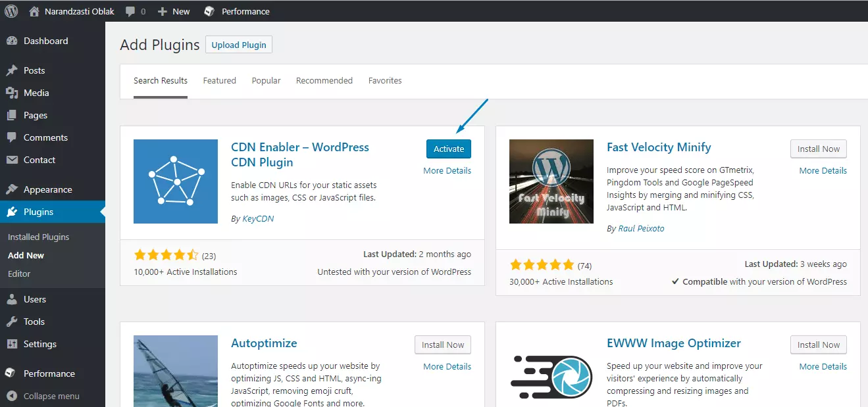The height and width of the screenshot is (407, 868).
Task: Click the Collapse menu label
Action: coord(51,396)
